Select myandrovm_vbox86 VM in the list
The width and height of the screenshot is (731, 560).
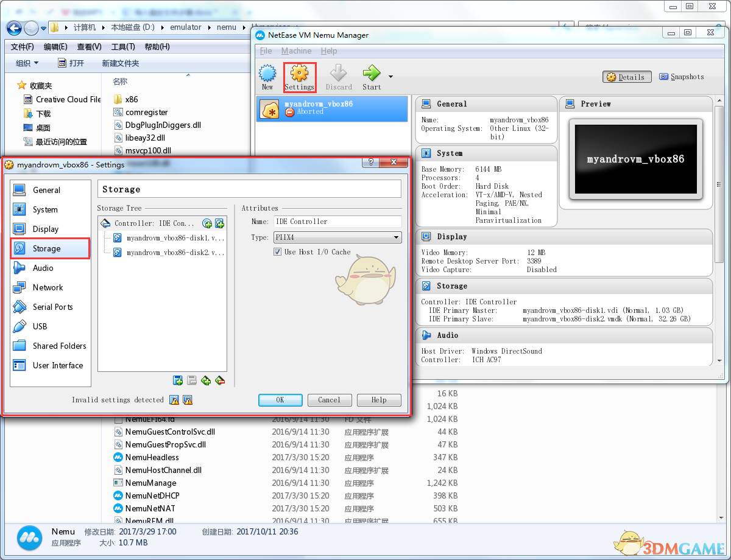pos(332,108)
